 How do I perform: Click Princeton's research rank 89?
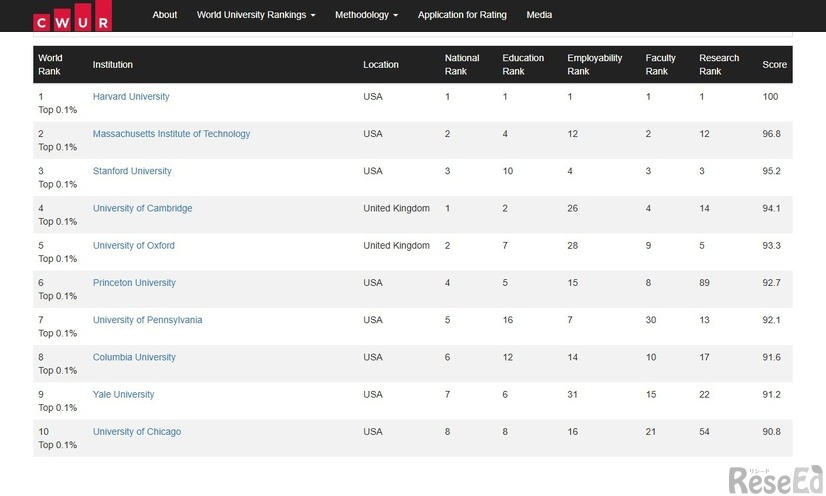coord(704,283)
